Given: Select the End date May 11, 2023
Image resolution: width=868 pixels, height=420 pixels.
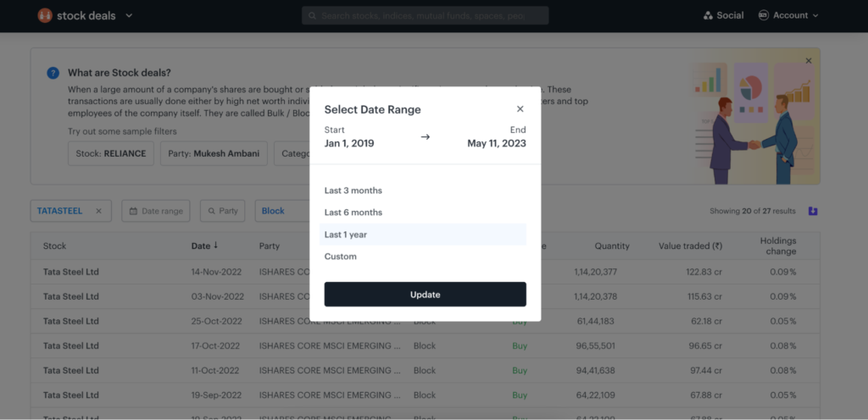Looking at the screenshot, I should 497,144.
